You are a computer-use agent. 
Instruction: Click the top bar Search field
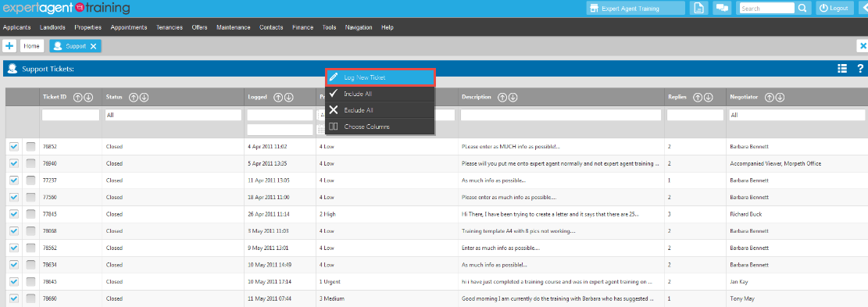(x=766, y=9)
